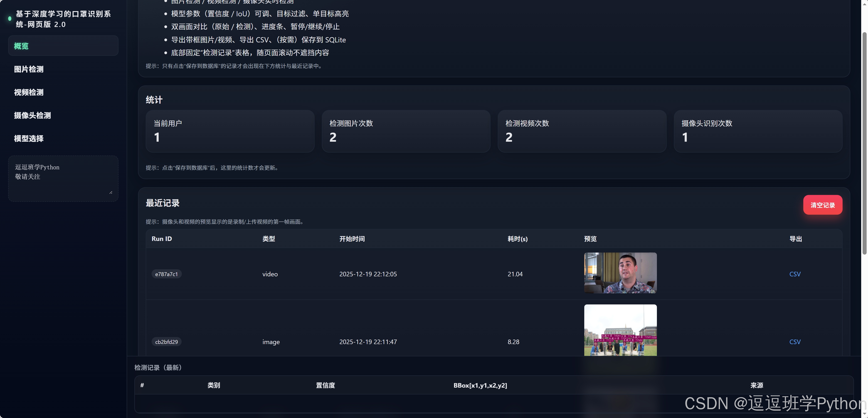The height and width of the screenshot is (418, 868).
Task: Export CSV for run cb2bfd29
Action: pyautogui.click(x=794, y=342)
